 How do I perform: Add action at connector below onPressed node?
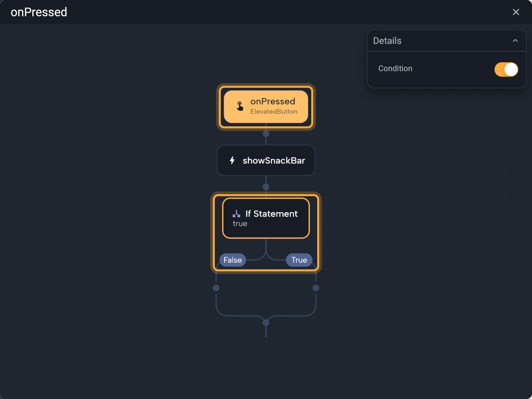[x=266, y=134]
